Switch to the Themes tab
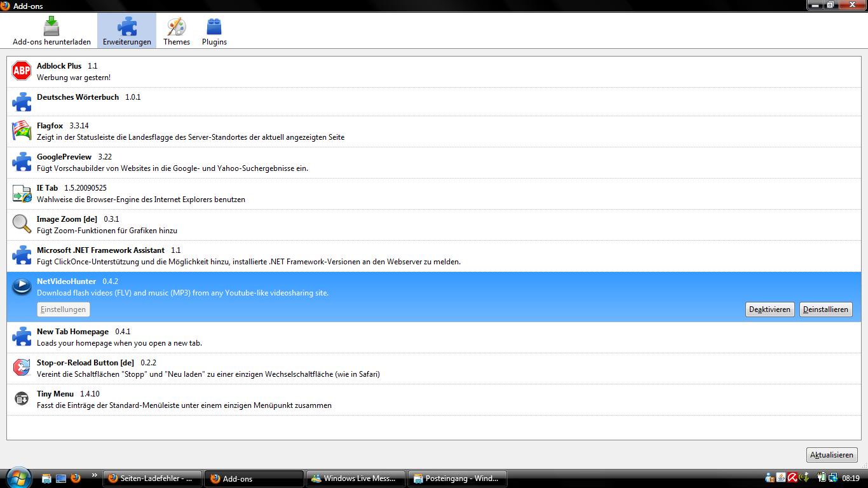The image size is (868, 488). (177, 31)
